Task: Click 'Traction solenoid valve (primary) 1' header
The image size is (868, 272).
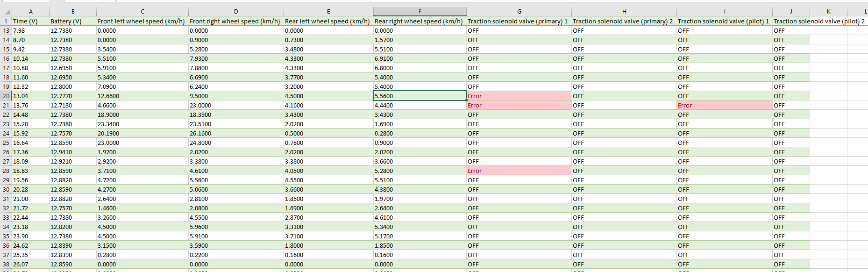Action: [519, 21]
